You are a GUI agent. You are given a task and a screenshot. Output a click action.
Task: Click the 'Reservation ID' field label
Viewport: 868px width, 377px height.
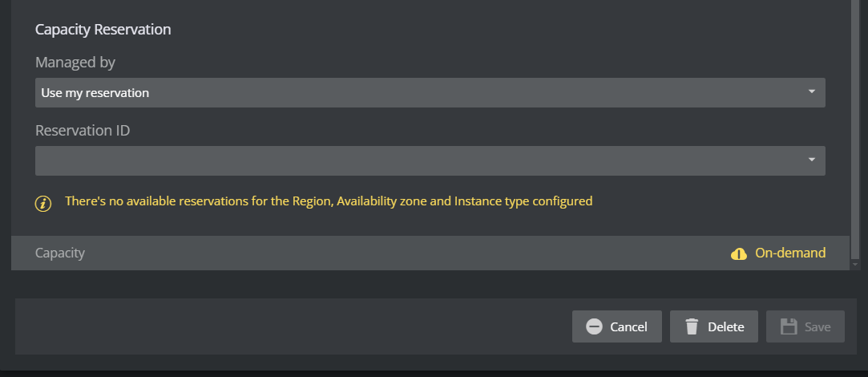point(83,130)
